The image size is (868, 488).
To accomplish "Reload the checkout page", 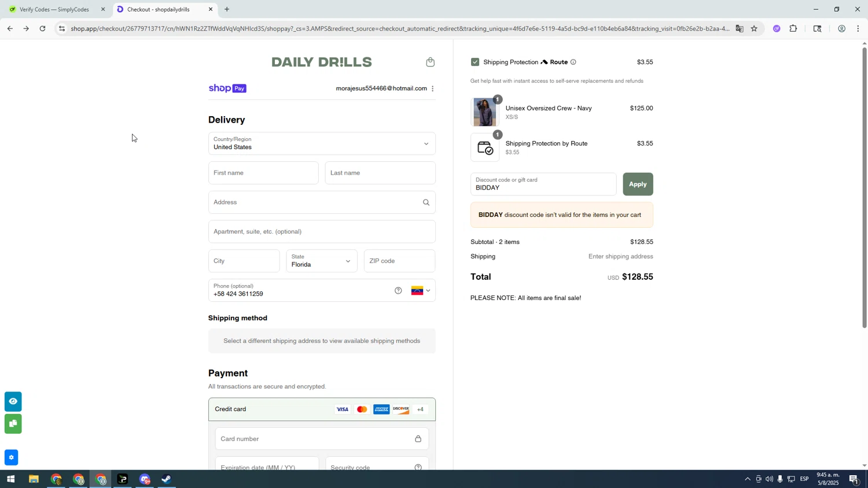I will (x=42, y=28).
